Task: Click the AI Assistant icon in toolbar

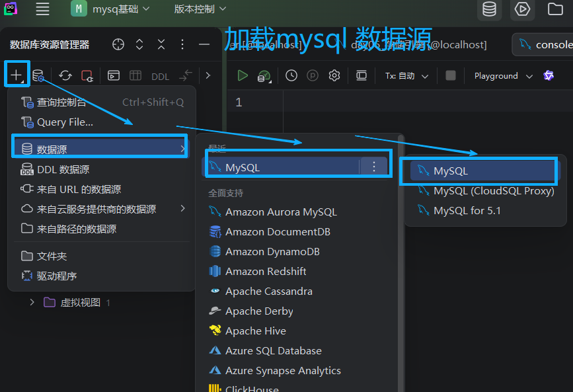Action: 549,75
